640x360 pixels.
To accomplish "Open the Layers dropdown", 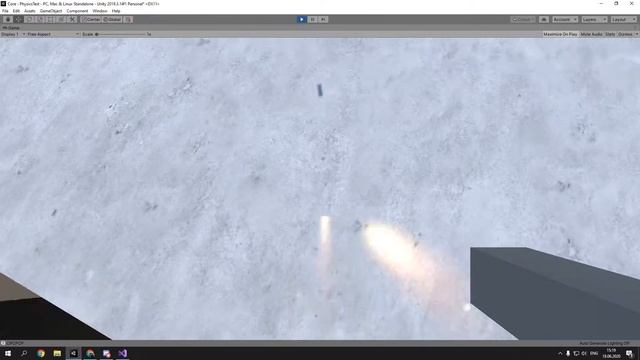I will coord(594,19).
